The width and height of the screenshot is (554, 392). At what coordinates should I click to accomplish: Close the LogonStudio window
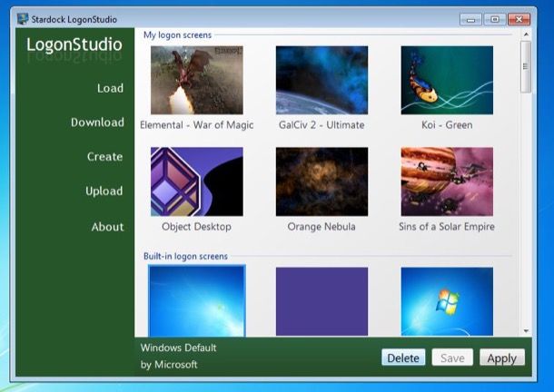pyautogui.click(x=519, y=19)
